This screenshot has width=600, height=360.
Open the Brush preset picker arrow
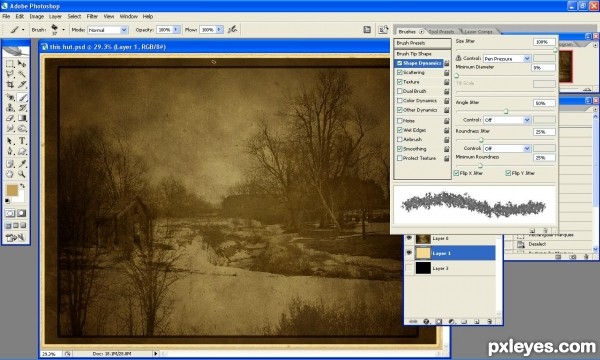click(63, 29)
